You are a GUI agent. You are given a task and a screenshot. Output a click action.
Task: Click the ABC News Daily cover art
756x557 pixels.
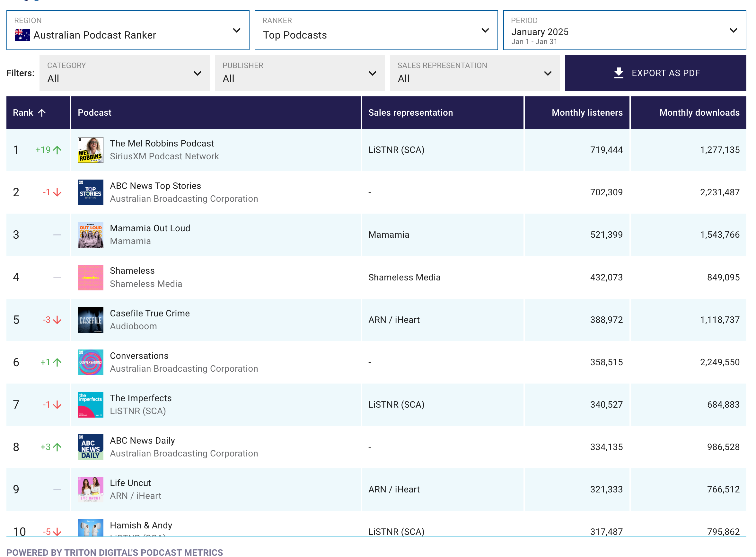pyautogui.click(x=90, y=447)
